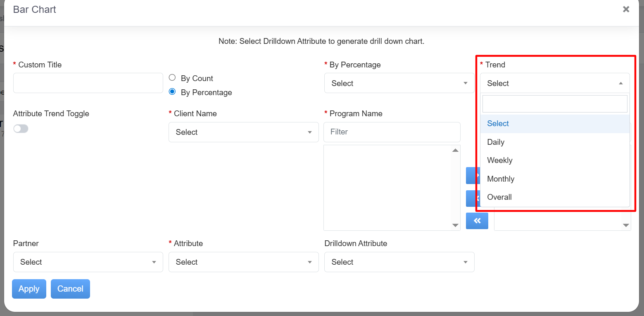644x316 pixels.
Task: Click scroll-down arrow of the right selected list
Action: [x=626, y=225]
